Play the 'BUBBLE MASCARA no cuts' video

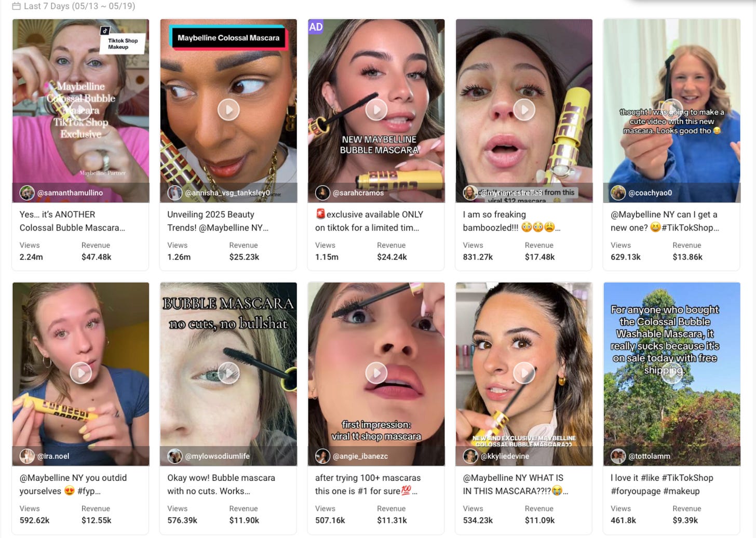228,373
